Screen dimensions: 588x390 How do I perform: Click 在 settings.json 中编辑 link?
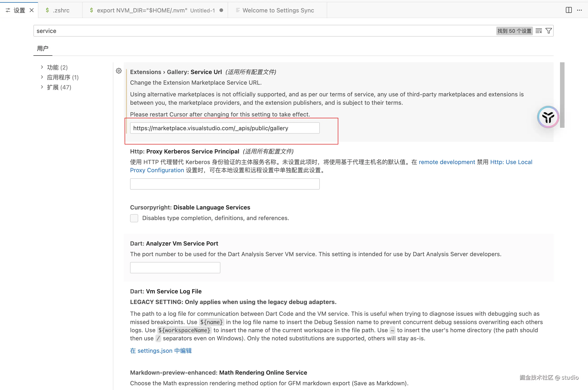coord(161,351)
